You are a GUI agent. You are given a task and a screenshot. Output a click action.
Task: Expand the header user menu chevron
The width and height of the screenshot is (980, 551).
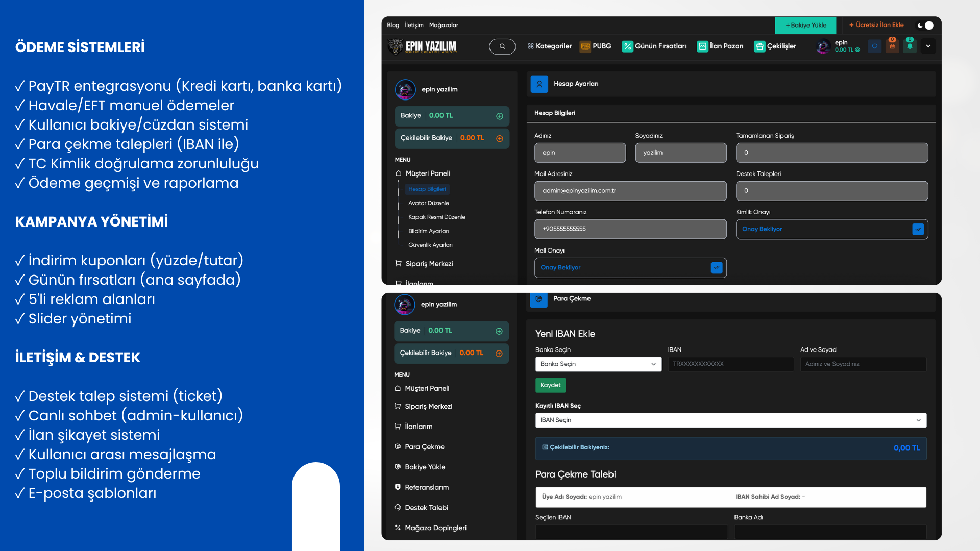point(928,46)
